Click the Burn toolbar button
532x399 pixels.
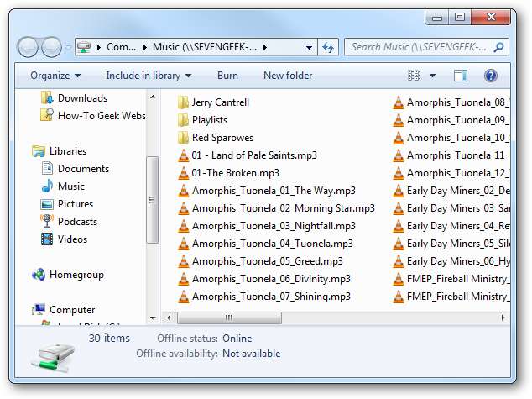coord(227,76)
